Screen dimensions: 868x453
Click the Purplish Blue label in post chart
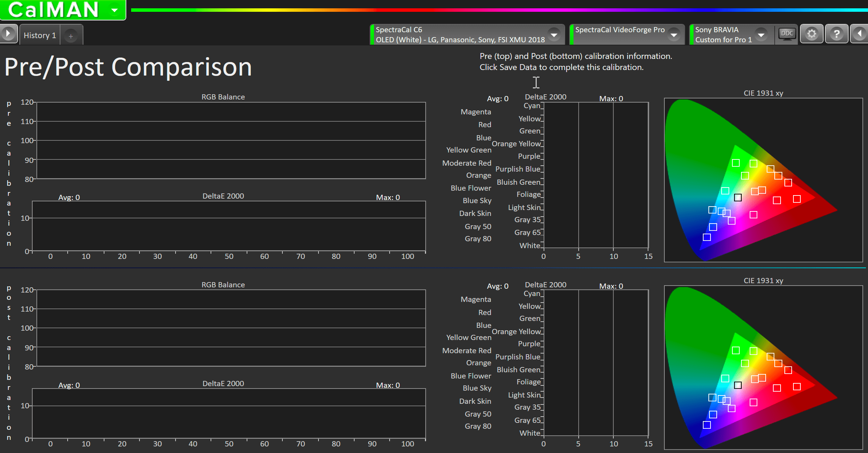pos(518,357)
